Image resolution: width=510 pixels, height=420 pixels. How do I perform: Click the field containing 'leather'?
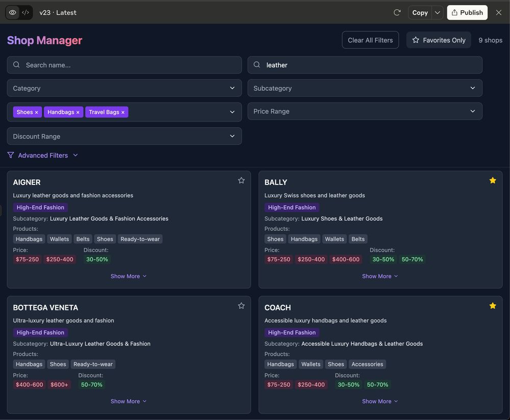[365, 65]
